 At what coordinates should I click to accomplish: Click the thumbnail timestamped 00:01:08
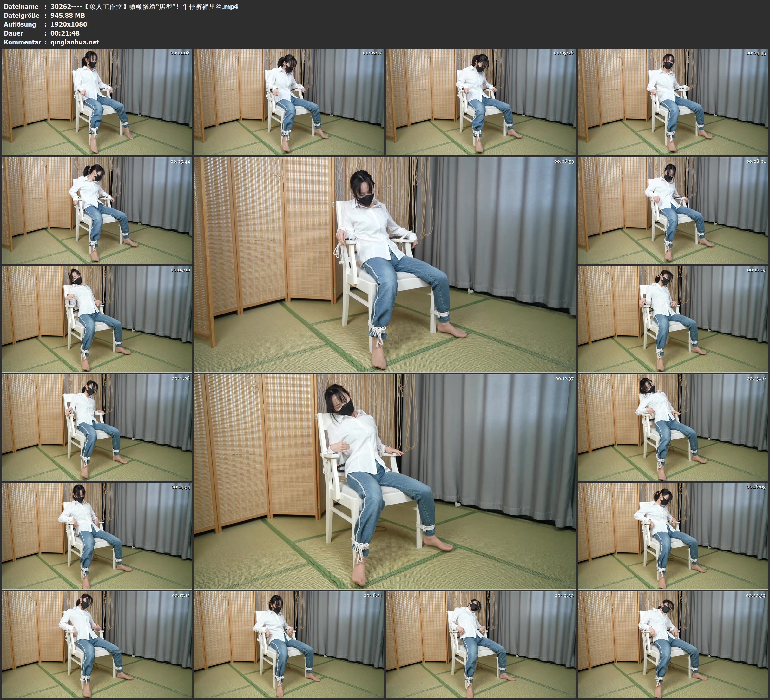click(97, 102)
